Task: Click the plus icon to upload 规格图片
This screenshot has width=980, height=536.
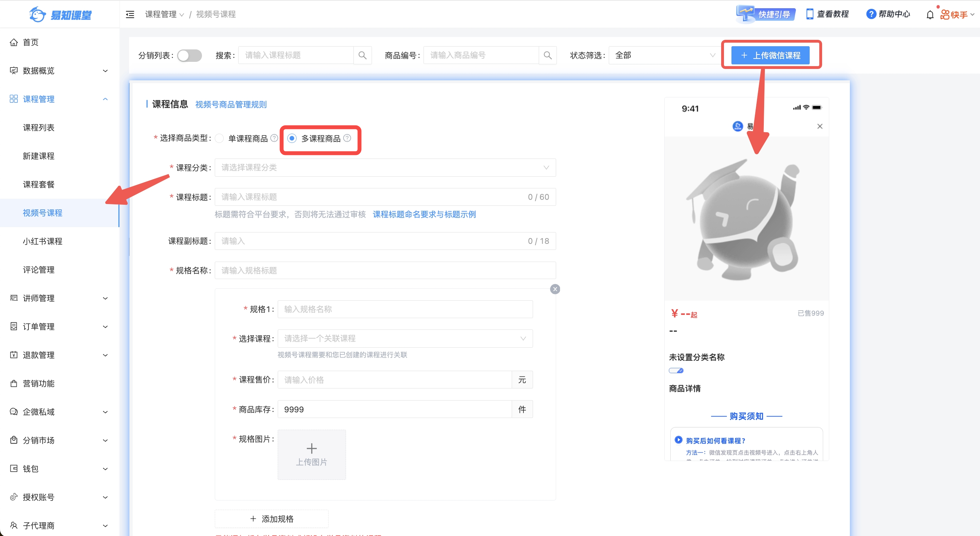Action: [x=311, y=449]
